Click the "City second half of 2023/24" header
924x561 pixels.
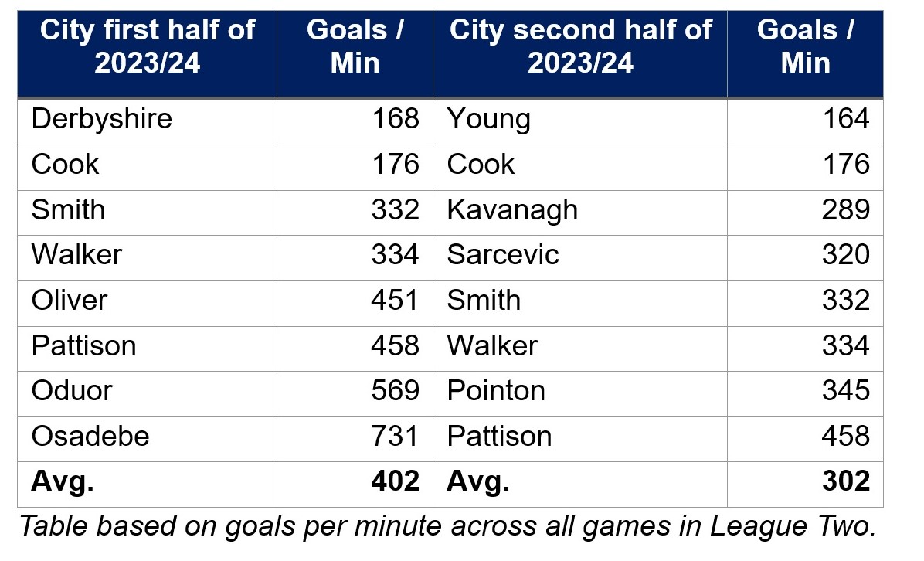point(580,46)
